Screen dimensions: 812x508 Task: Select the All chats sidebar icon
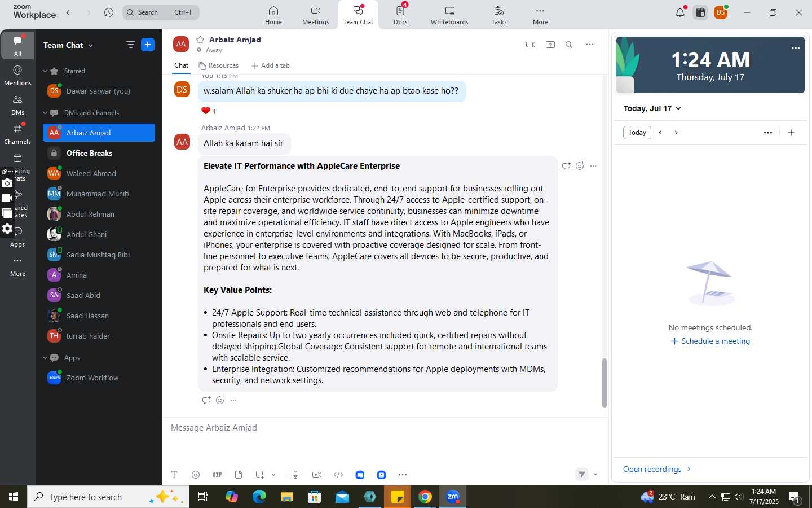pyautogui.click(x=17, y=46)
